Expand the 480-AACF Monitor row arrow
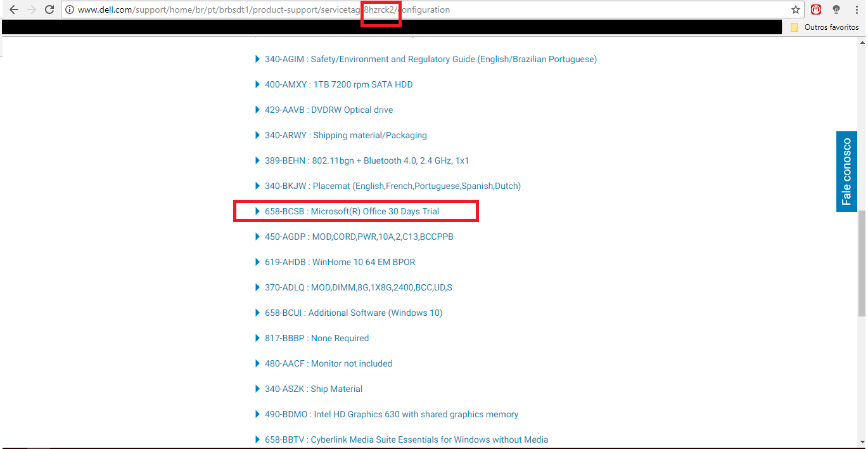 point(257,363)
